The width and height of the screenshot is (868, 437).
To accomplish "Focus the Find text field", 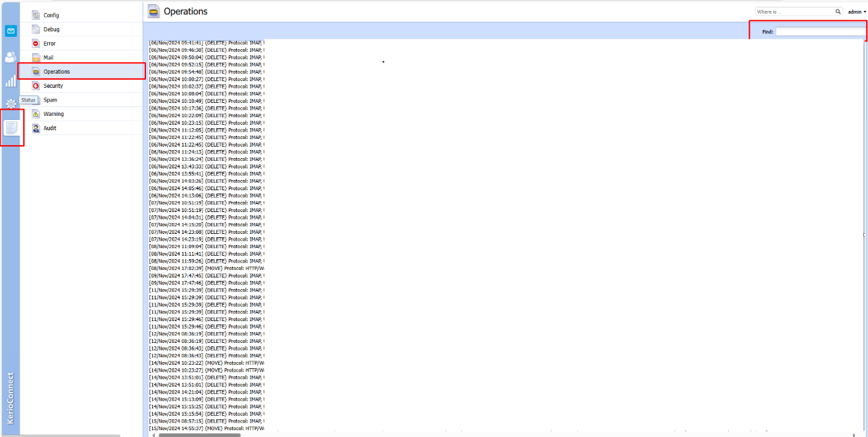I will click(820, 31).
